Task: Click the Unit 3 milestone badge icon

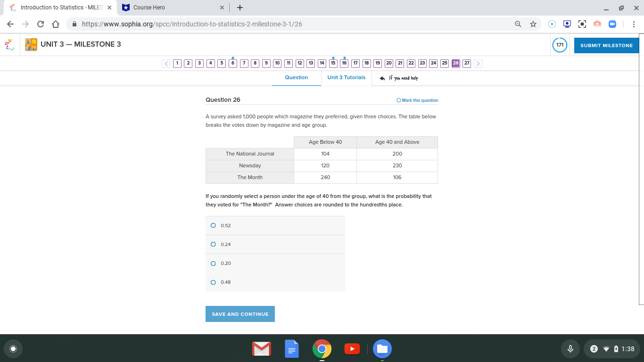Action: pyautogui.click(x=31, y=45)
